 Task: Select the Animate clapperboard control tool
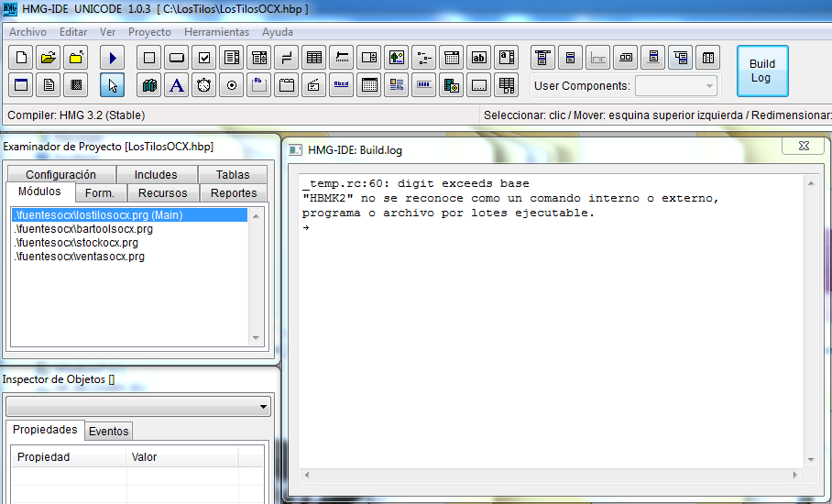click(314, 85)
